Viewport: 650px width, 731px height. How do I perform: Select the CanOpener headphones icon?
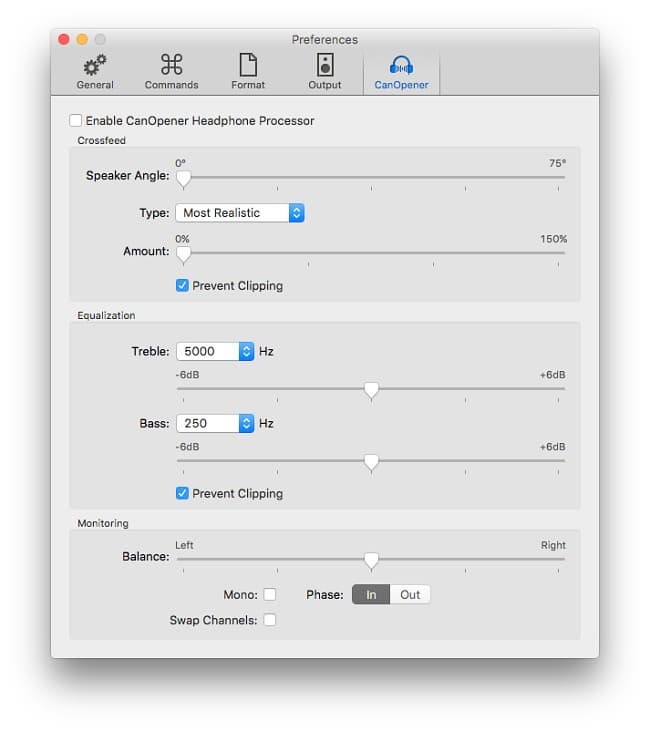click(401, 66)
